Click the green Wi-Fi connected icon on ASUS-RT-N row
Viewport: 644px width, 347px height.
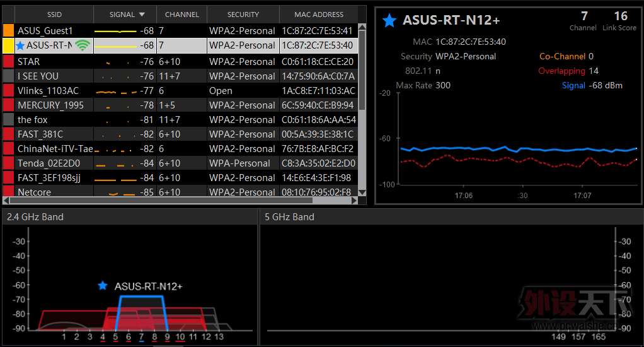pyautogui.click(x=83, y=45)
